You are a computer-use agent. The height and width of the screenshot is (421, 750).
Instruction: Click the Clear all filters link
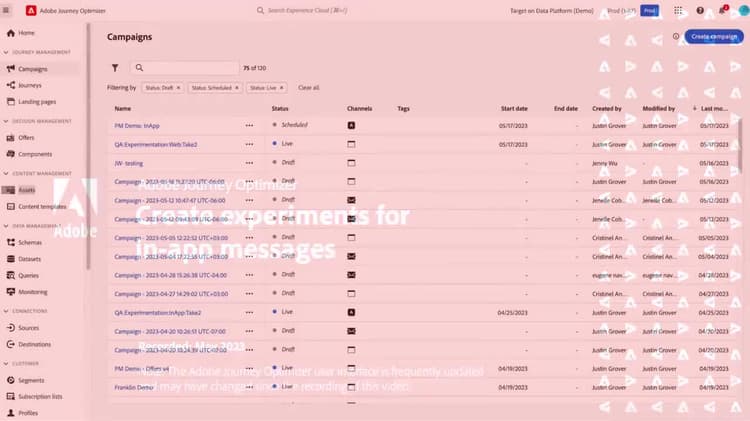(x=309, y=88)
